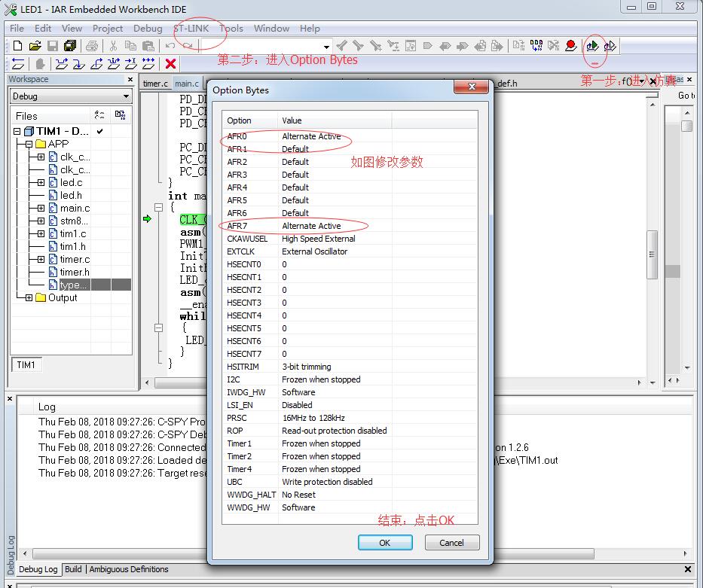This screenshot has height=588, width=703.
Task: Expand the Output folder in Files tree
Action: (29, 297)
